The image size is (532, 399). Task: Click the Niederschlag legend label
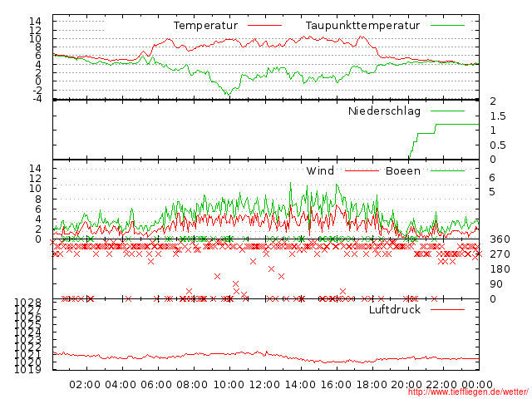384,111
